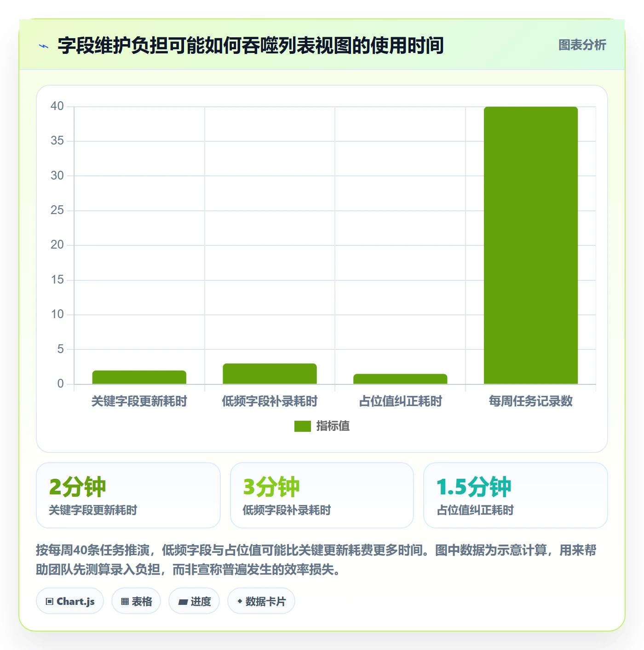Select the 占位值纠正耗时 bar in the chart

click(x=400, y=379)
